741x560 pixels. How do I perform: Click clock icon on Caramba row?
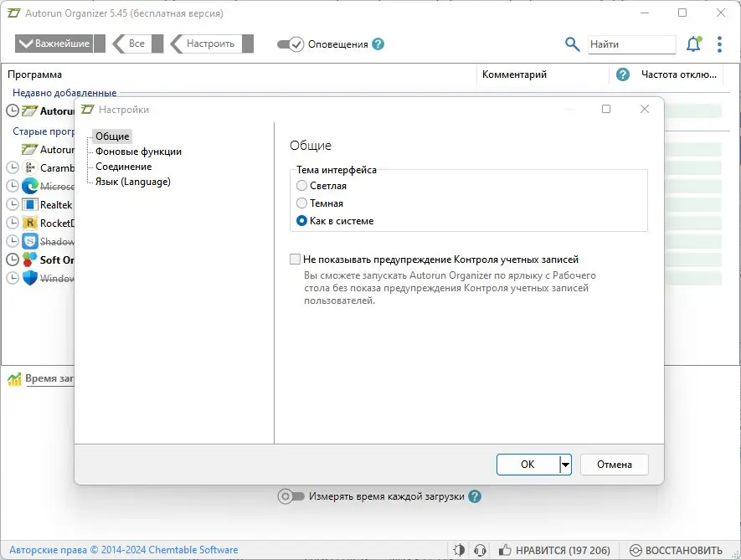[13, 167]
